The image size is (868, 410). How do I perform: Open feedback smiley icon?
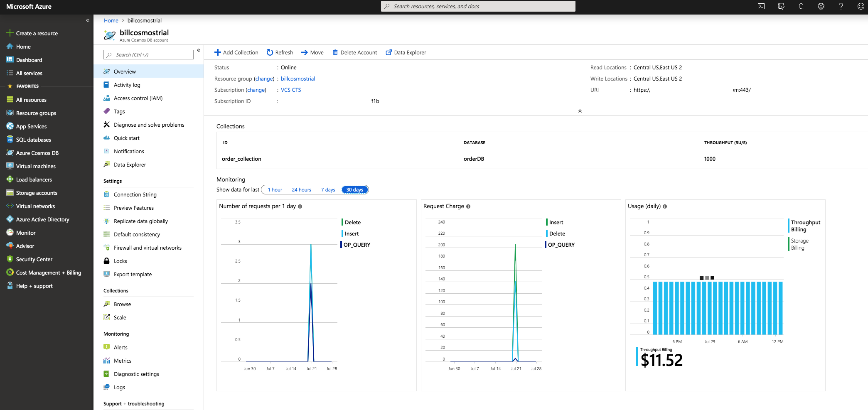(x=861, y=6)
